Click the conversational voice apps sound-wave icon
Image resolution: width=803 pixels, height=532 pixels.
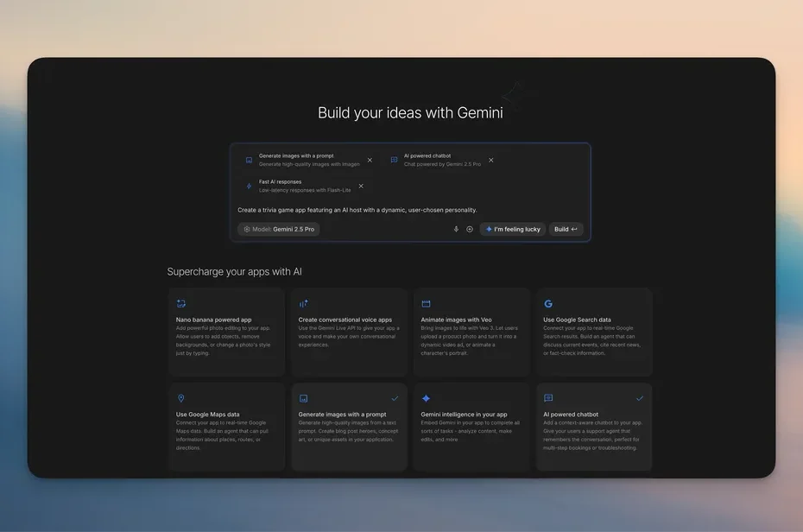pyautogui.click(x=303, y=303)
